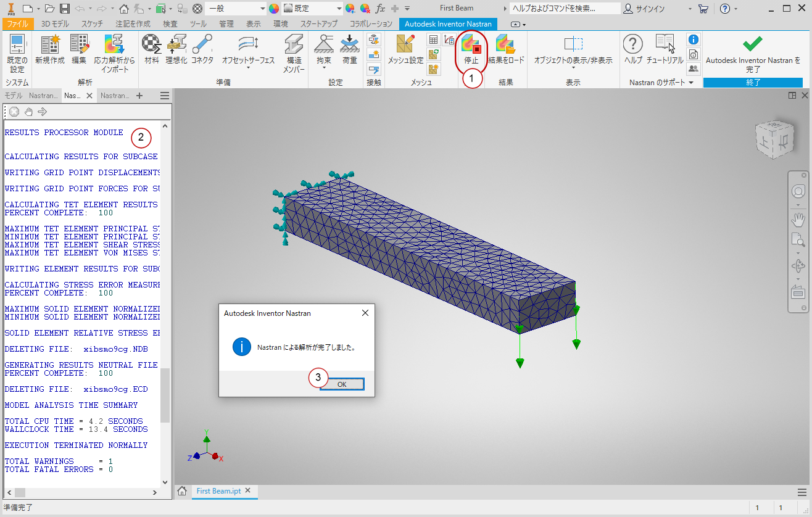The image size is (812, 517).
Task: Click the オフセットサーフェス tool icon
Action: pos(248,44)
